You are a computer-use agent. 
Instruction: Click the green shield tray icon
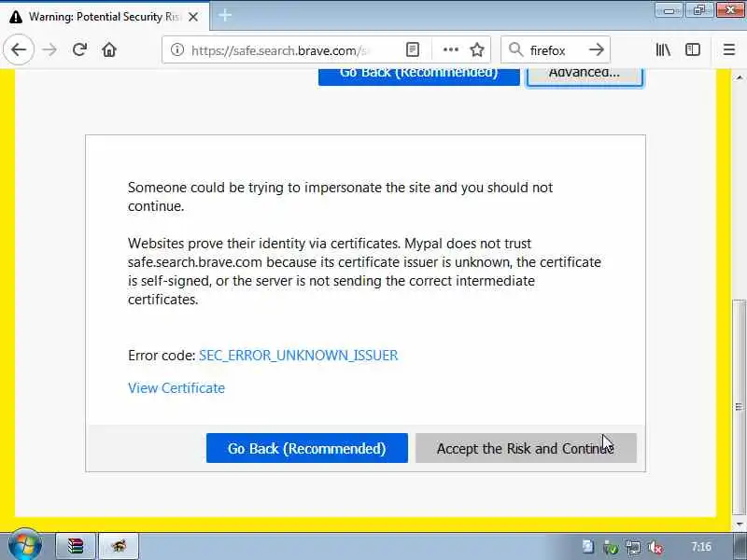point(611,548)
